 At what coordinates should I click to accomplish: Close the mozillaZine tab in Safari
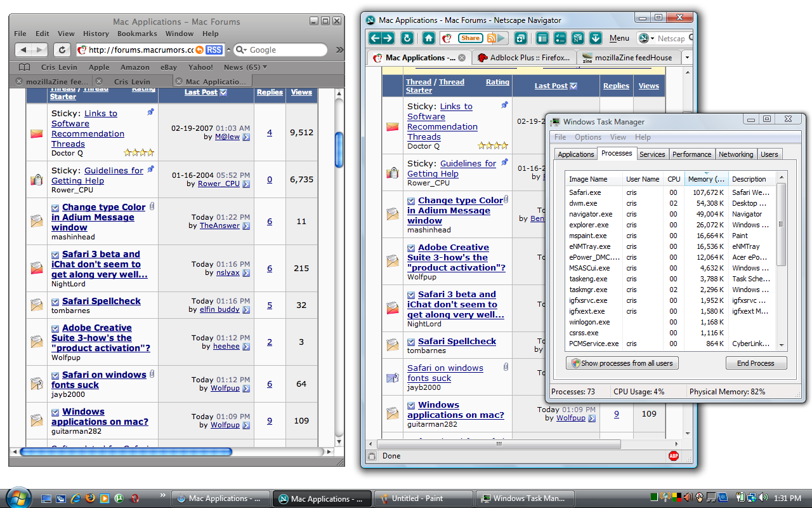(19, 81)
